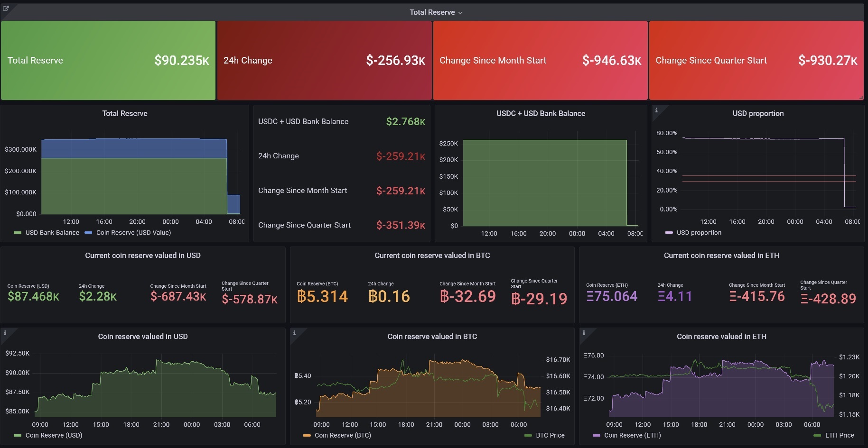Click the $-578.87K value
The height and width of the screenshot is (448, 868).
(x=250, y=299)
